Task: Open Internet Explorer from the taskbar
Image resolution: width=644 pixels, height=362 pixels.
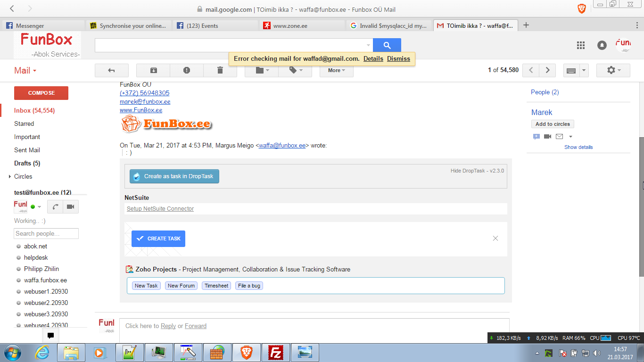Action: 42,353
